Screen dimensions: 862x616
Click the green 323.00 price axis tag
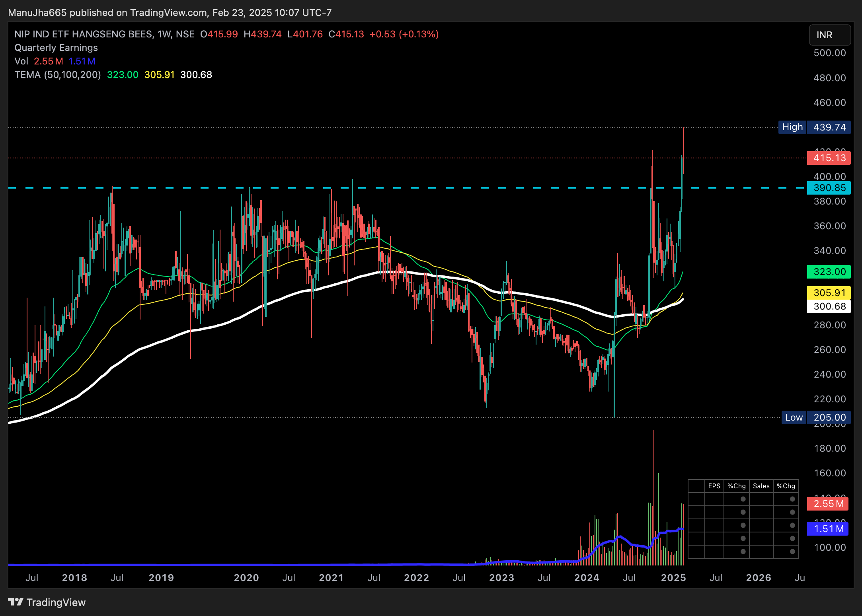(x=829, y=272)
